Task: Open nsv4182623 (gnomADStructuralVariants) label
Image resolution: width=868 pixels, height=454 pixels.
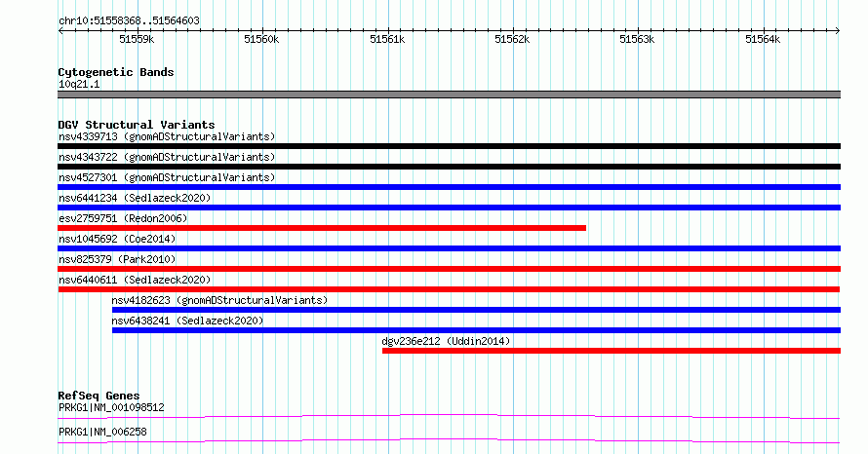Action: coord(219,300)
